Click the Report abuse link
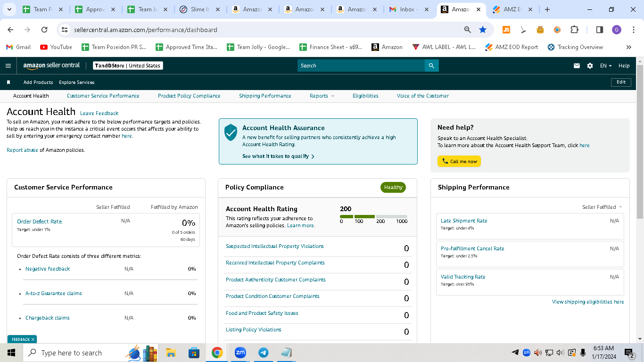Viewport: 644px width, 362px height. coord(22,150)
